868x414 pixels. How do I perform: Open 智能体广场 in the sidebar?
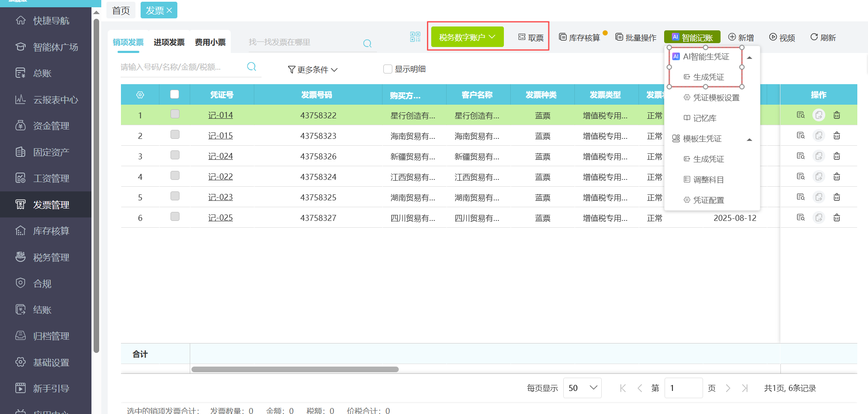tap(46, 47)
